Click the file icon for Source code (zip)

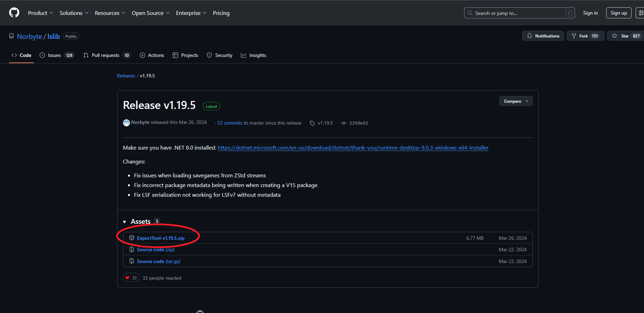(132, 249)
